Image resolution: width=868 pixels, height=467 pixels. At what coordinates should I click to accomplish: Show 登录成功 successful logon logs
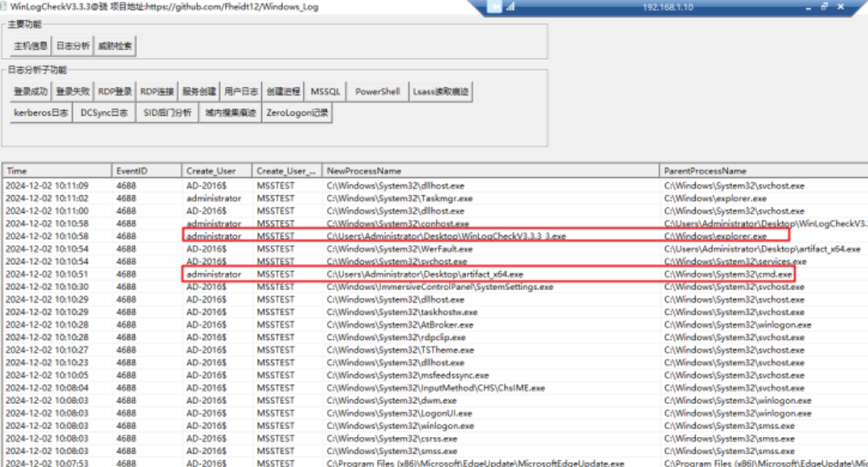coord(31,91)
